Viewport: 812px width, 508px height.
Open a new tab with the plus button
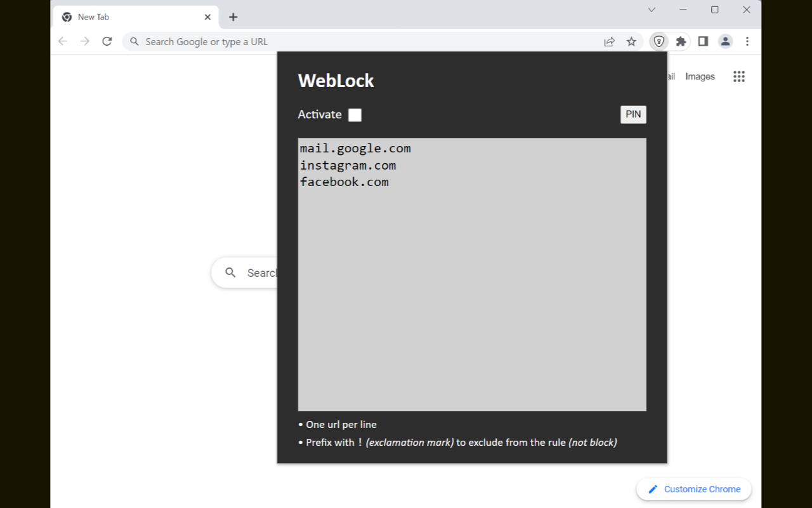click(233, 17)
